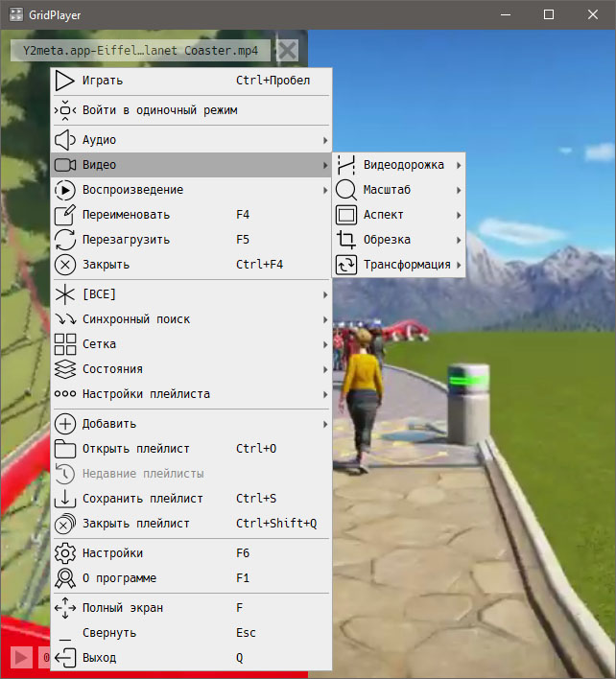Click the speaker icon beside Аудио
This screenshot has width=616, height=679.
click(x=65, y=140)
